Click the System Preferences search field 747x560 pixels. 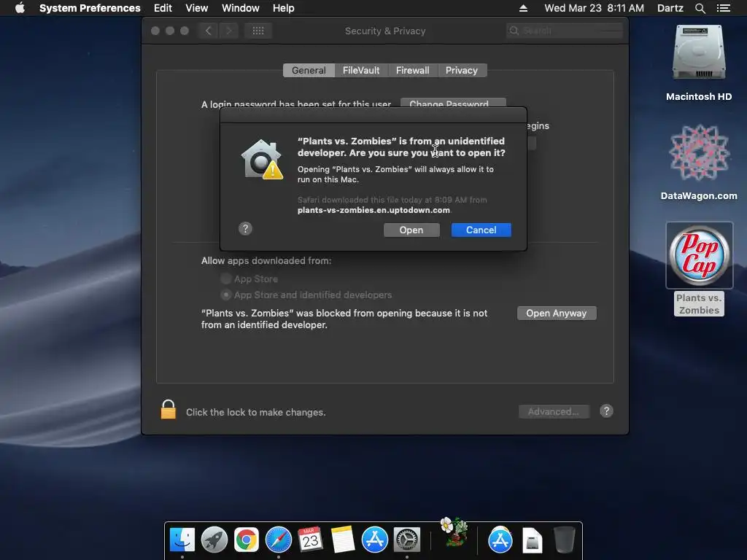565,31
